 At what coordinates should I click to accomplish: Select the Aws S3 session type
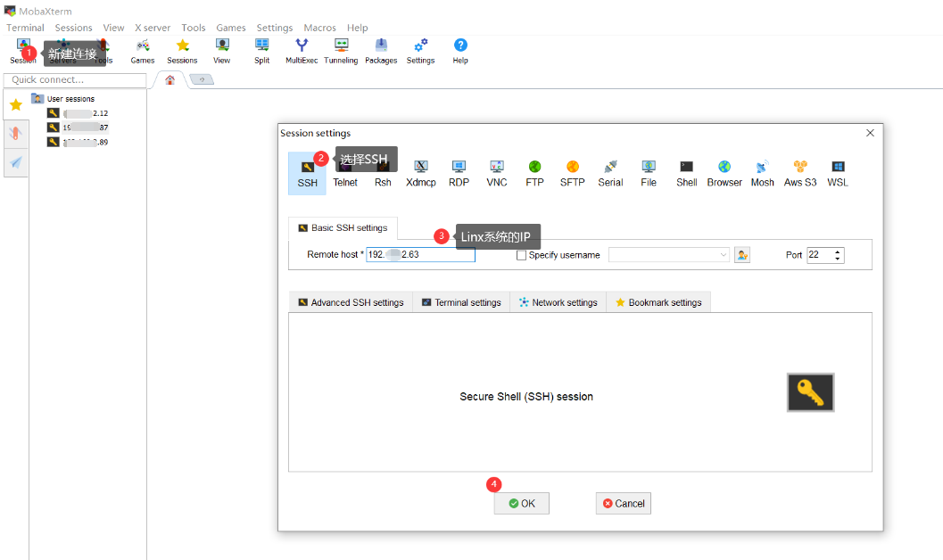point(800,174)
